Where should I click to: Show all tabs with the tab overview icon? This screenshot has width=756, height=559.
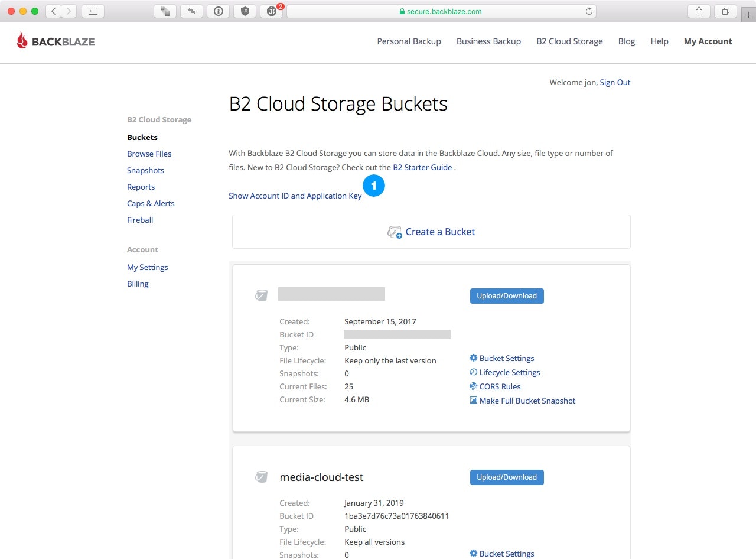(726, 11)
